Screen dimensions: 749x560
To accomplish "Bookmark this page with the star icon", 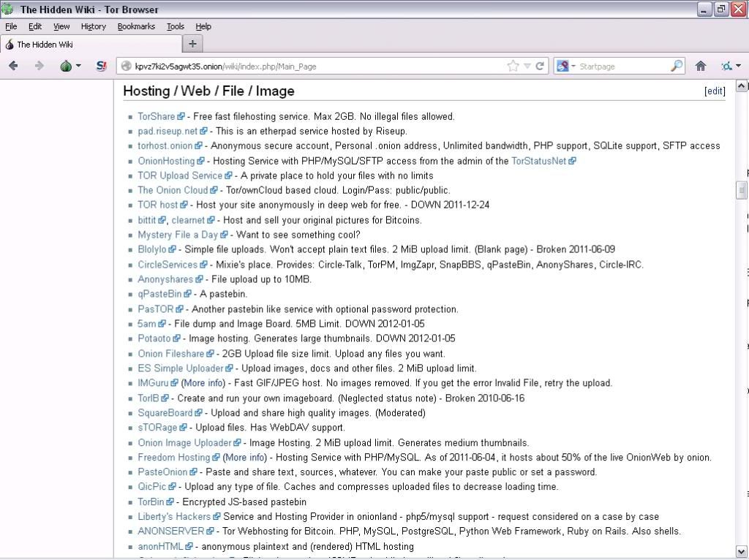I will pyautogui.click(x=513, y=66).
